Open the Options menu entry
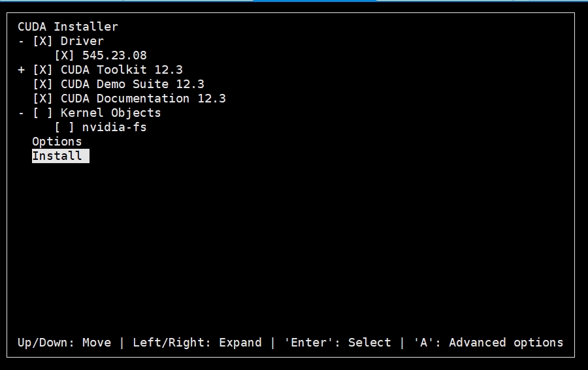 (x=57, y=142)
